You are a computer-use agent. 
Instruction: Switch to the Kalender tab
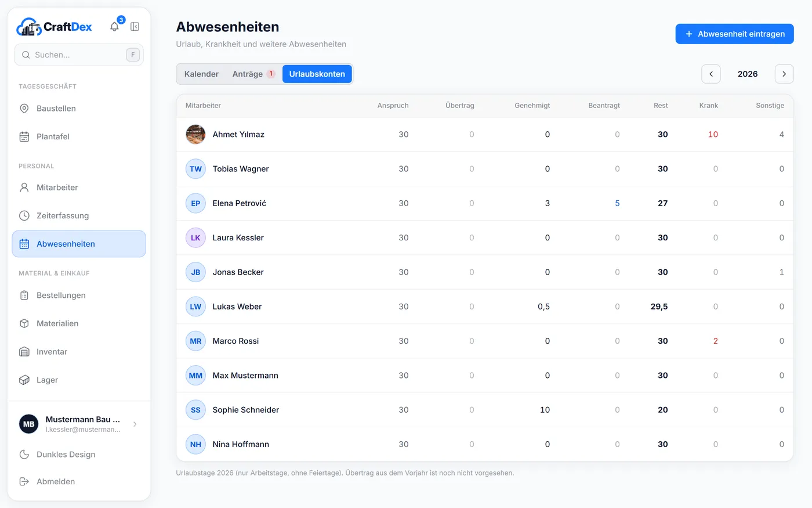201,74
